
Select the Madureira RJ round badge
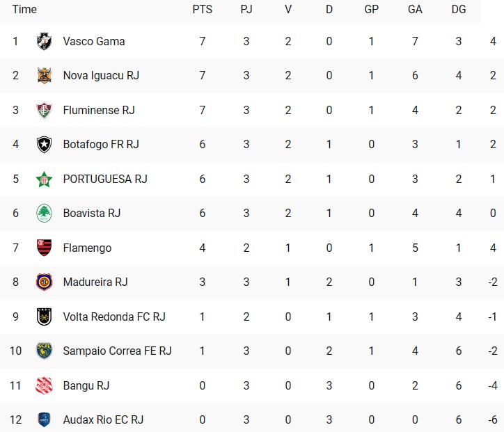click(x=44, y=282)
